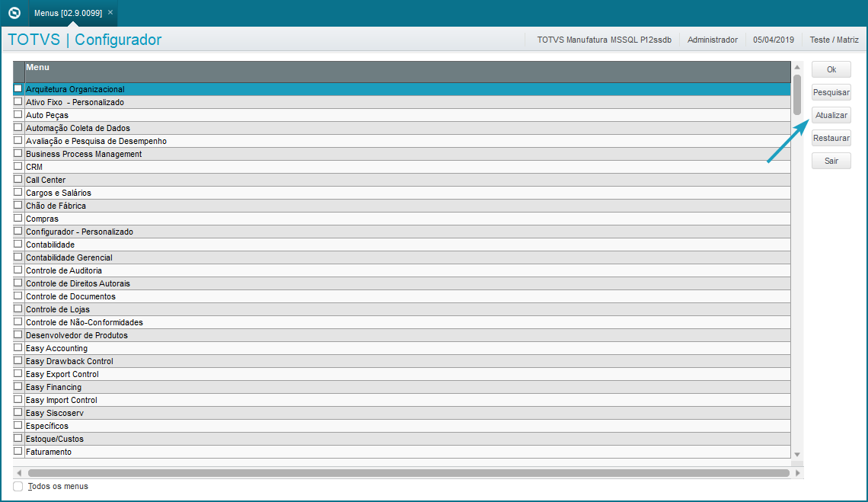Check the Easy Siscoserv checkbox
The height and width of the screenshot is (502, 868).
[x=18, y=413]
